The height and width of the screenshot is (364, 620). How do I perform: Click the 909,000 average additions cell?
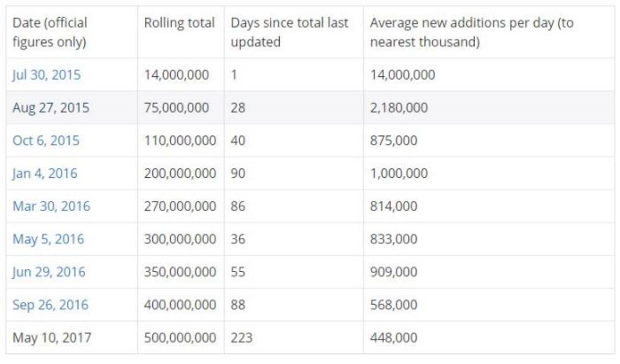tap(394, 272)
